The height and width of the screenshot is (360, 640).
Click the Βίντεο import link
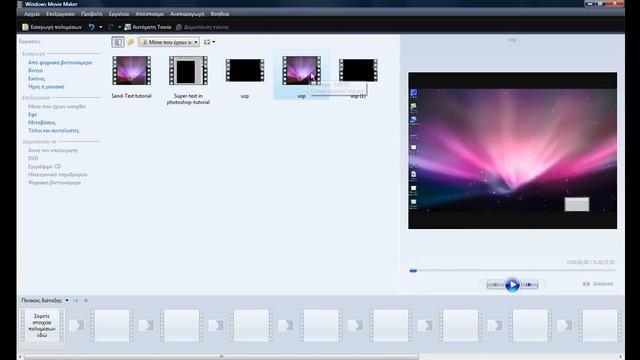point(36,71)
